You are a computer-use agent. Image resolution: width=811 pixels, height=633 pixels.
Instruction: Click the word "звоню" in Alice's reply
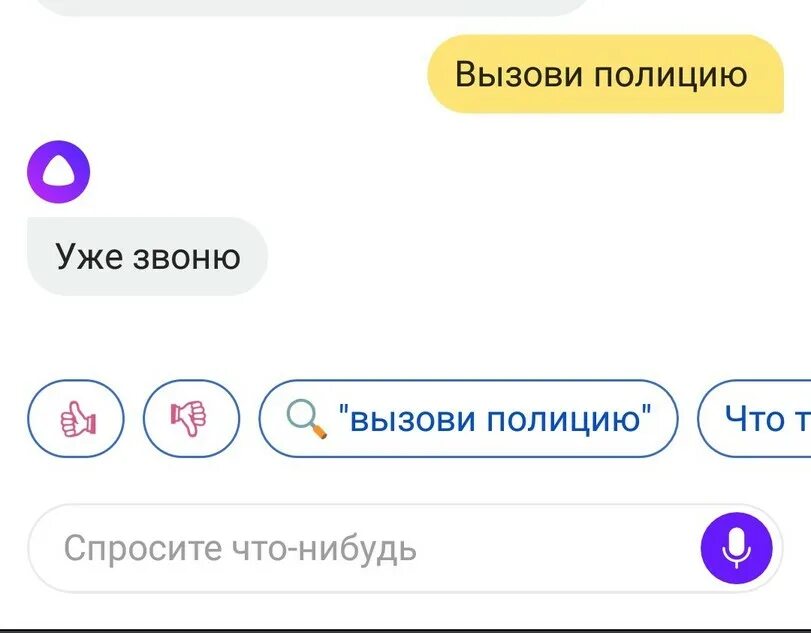[x=187, y=258]
